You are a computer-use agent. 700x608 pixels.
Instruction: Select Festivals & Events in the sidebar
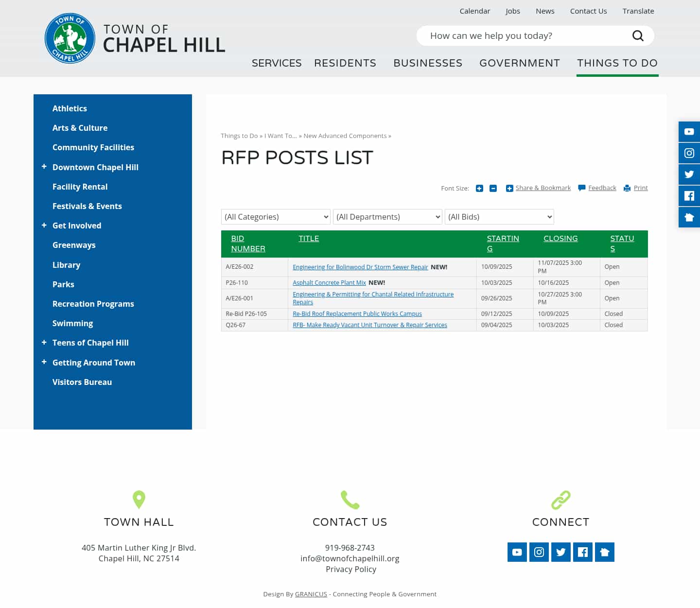[87, 206]
